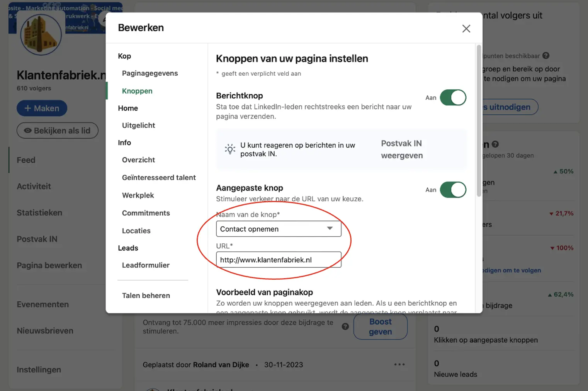The width and height of the screenshot is (588, 391).
Task: Open Feed in the left page menu
Action: coord(26,160)
